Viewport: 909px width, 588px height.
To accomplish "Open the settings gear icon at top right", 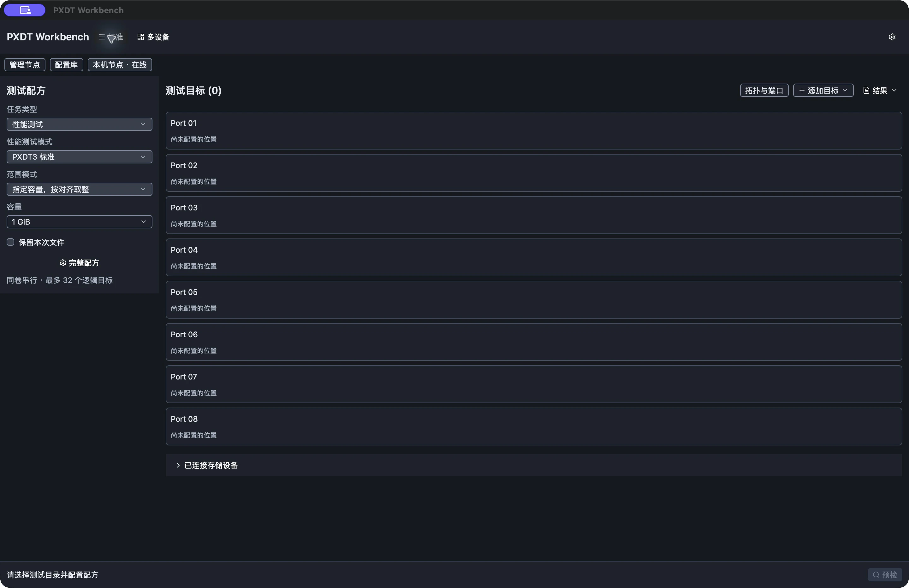I will pos(892,37).
